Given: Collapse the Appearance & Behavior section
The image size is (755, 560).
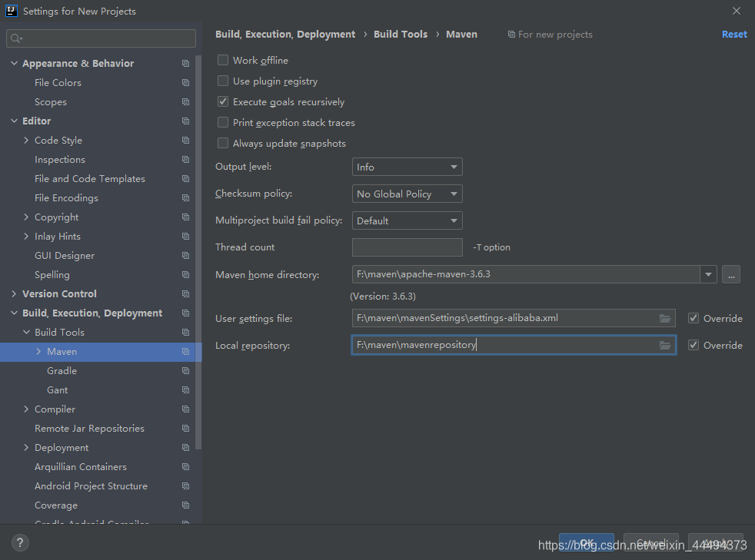Looking at the screenshot, I should coord(14,64).
